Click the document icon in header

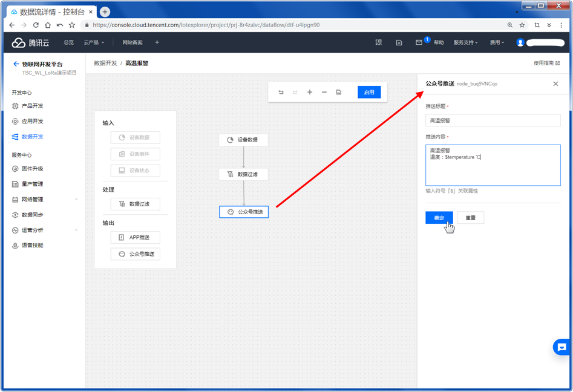pos(399,43)
